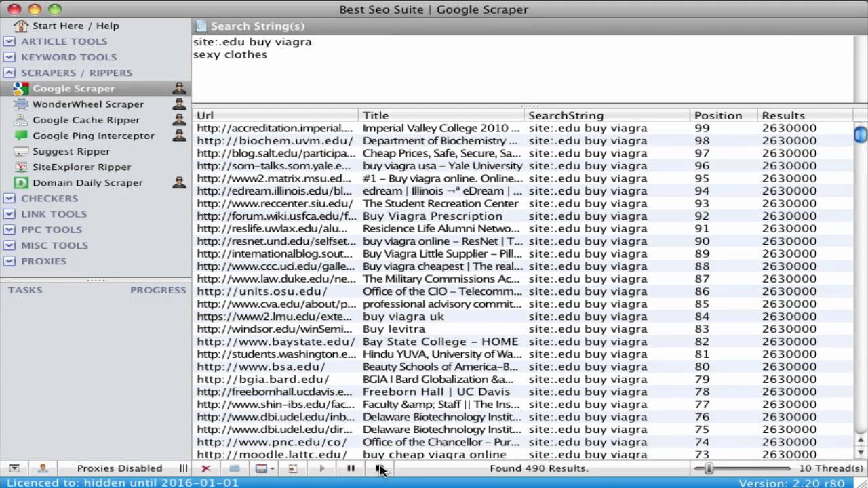Expand the LINK TOOLS section
868x488 pixels.
(x=9, y=214)
